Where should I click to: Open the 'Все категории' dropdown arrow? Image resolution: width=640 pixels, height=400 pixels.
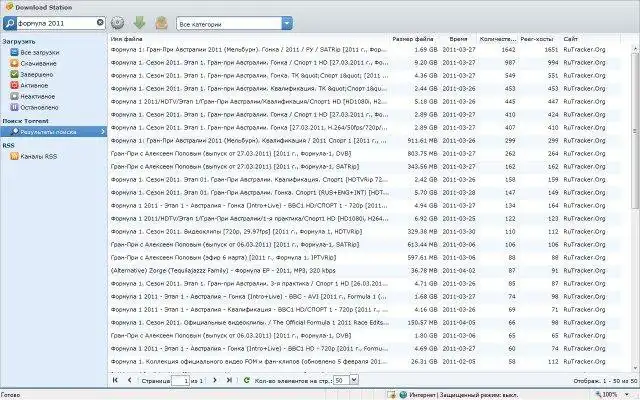point(287,23)
